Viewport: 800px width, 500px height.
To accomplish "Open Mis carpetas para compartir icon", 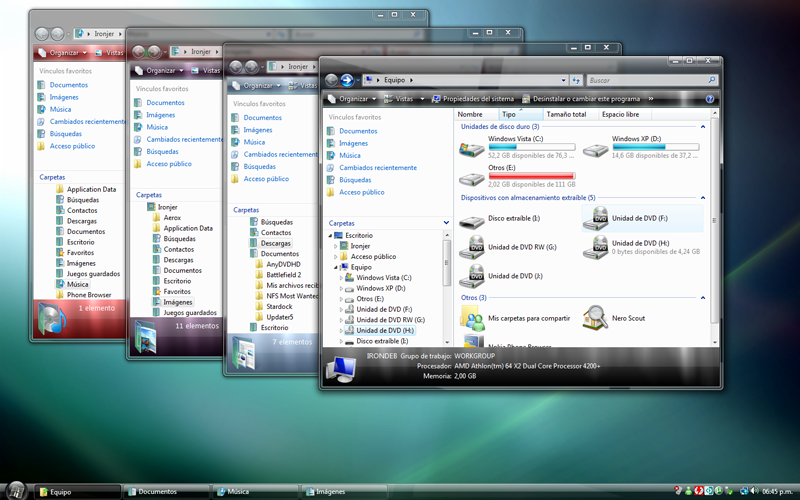I will pos(472,318).
